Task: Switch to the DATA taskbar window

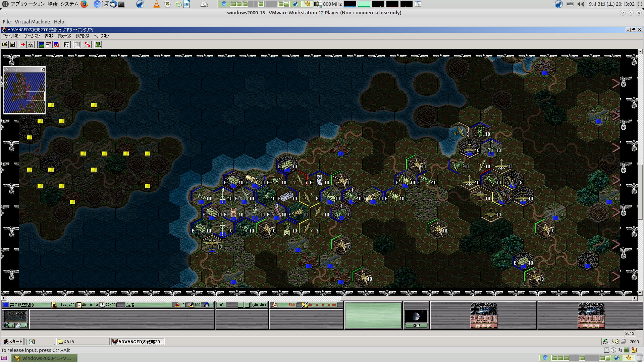Action: click(83, 342)
